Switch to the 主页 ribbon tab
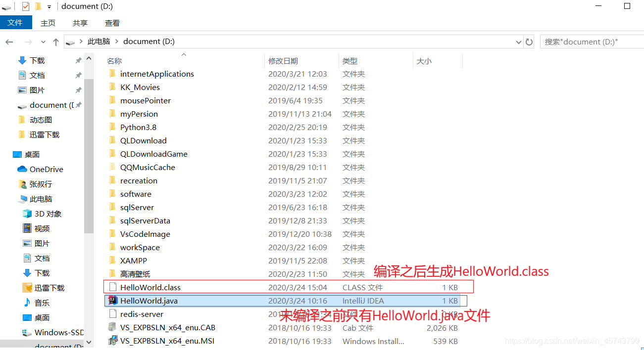The width and height of the screenshot is (644, 350). 48,23
